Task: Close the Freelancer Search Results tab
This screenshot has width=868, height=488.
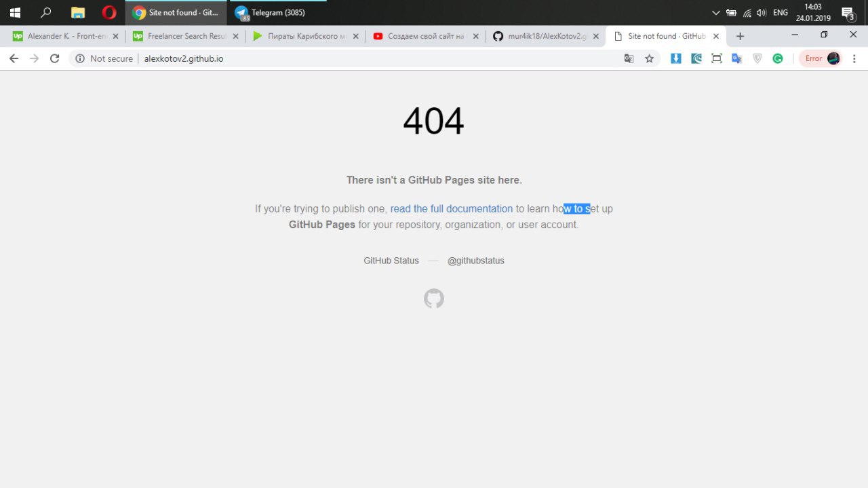Action: (x=235, y=36)
